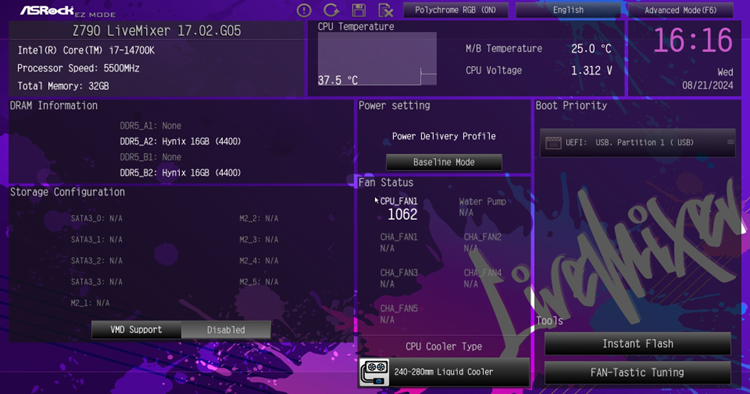This screenshot has height=394, width=750.
Task: Click SATA3_2: N/A storage entry
Action: [97, 261]
